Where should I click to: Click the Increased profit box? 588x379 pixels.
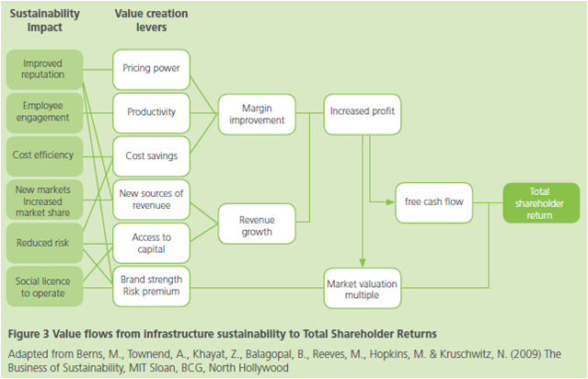(x=361, y=111)
